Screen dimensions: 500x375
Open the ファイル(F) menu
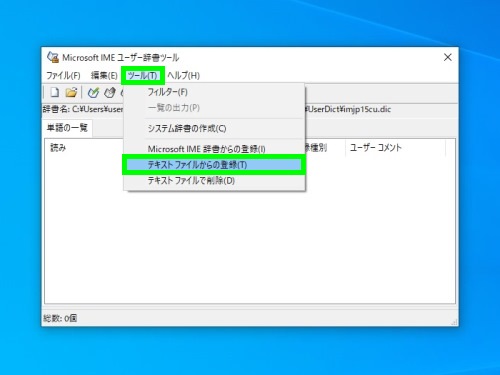(63, 75)
